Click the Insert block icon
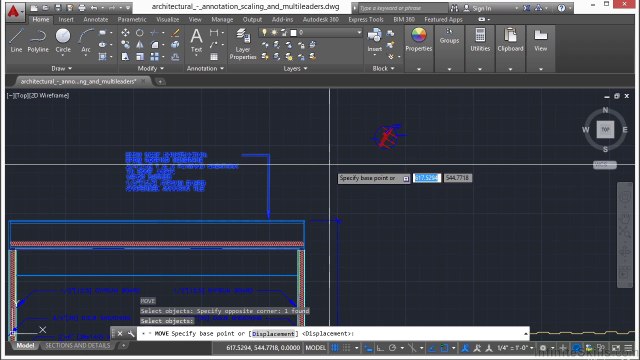The height and width of the screenshot is (360, 640). pos(374,40)
